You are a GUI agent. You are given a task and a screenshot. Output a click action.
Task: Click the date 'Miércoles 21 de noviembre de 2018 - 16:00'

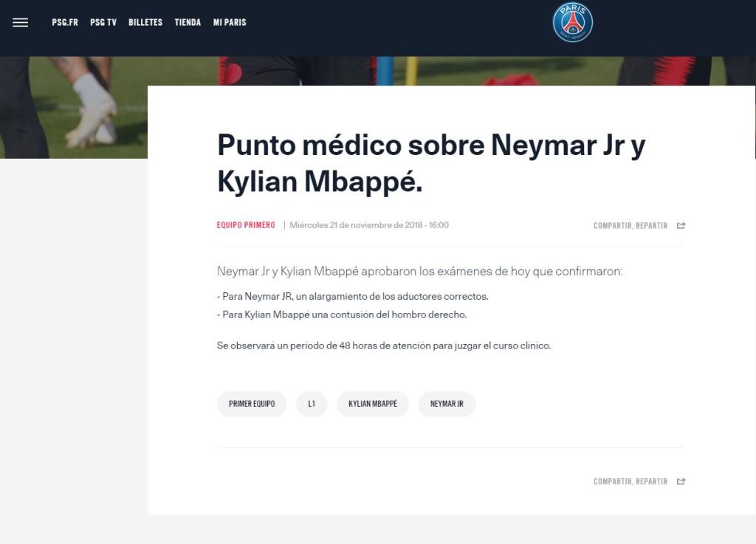(369, 225)
